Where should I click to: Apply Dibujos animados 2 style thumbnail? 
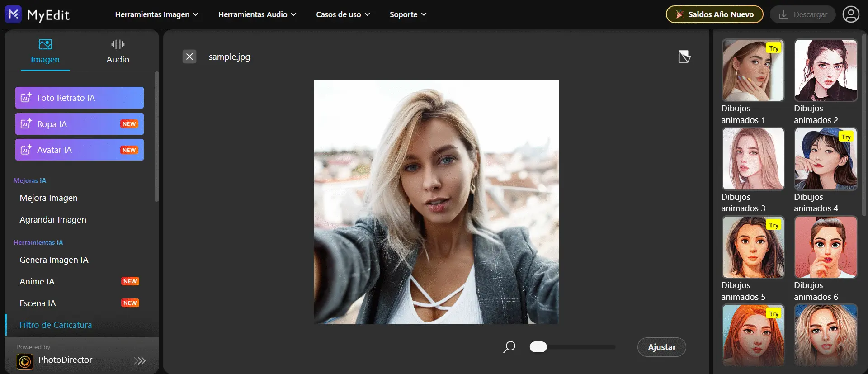[x=826, y=70]
